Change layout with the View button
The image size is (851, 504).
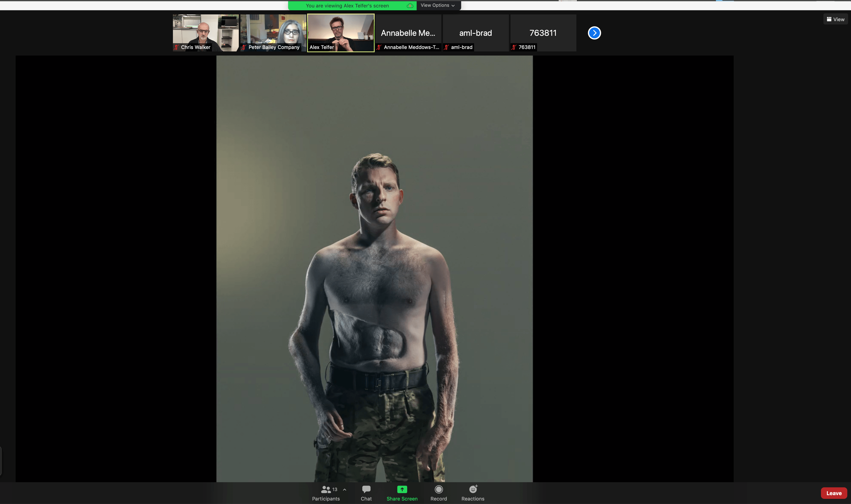(x=836, y=19)
